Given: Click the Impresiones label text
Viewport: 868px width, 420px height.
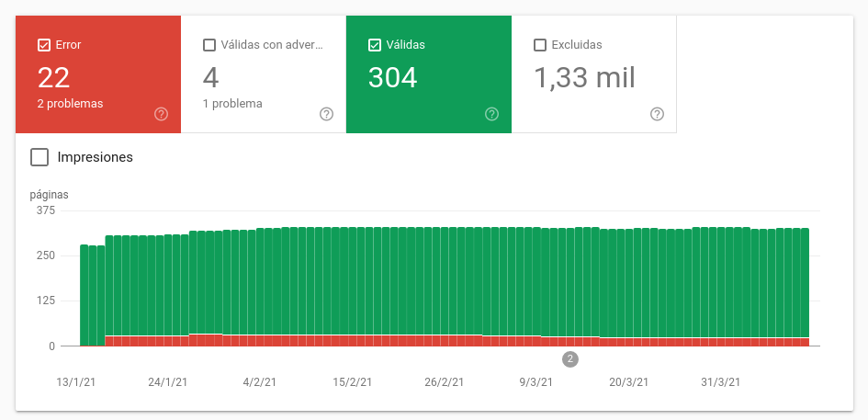Looking at the screenshot, I should click(x=95, y=157).
